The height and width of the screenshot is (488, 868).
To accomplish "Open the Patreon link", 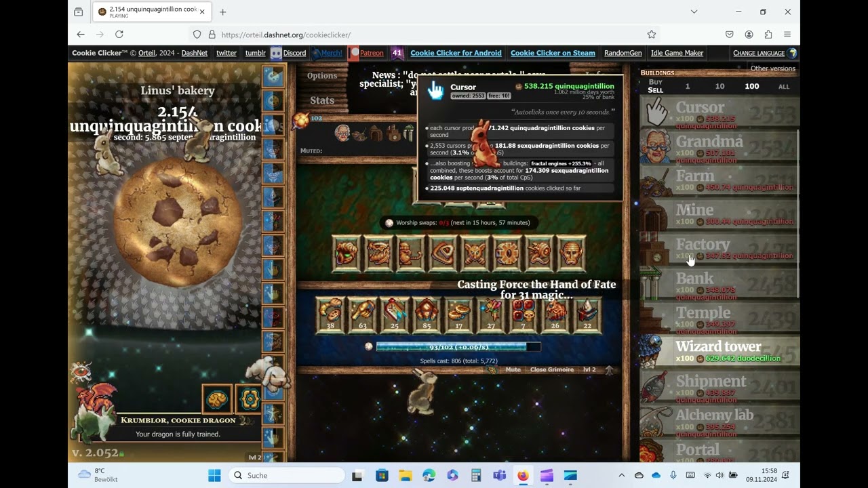I will coord(366,53).
